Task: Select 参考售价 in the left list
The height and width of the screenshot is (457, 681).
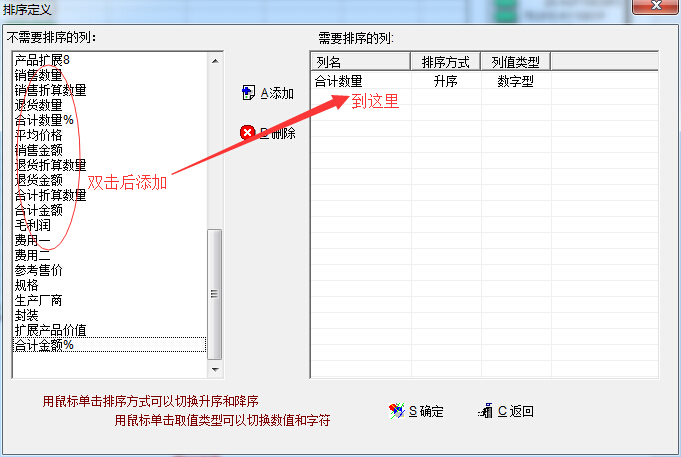Action: pyautogui.click(x=38, y=270)
